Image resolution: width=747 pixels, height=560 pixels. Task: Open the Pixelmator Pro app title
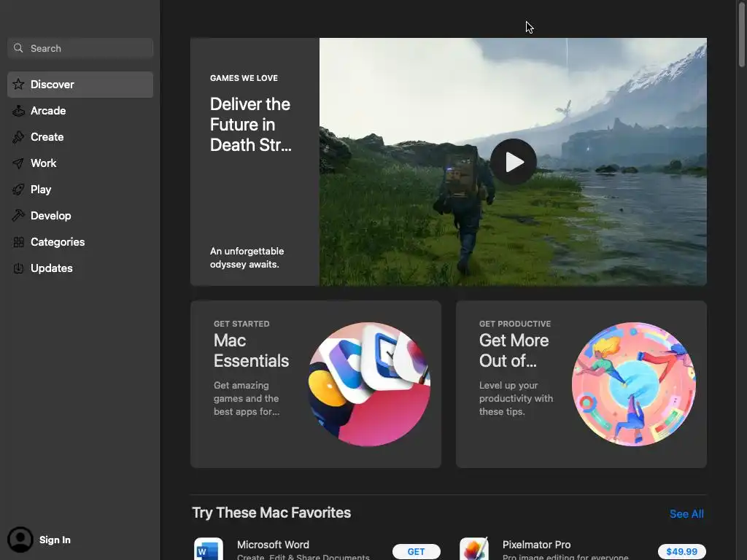pos(536,545)
